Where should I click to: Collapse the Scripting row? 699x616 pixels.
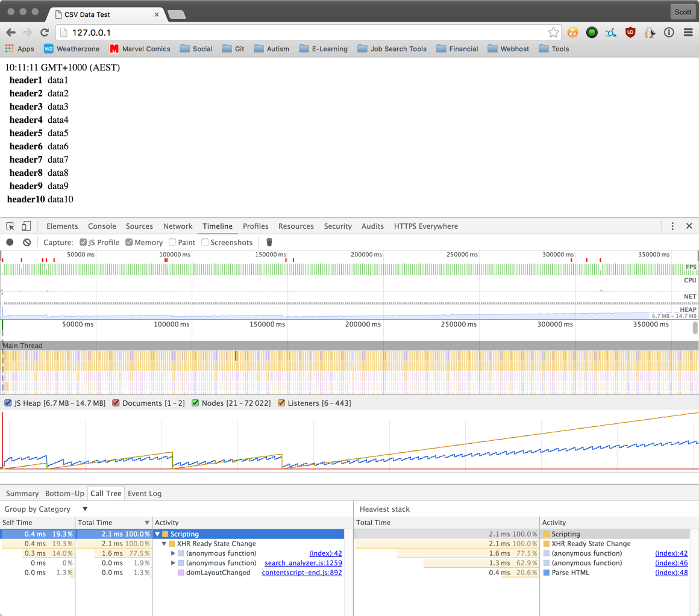point(157,534)
